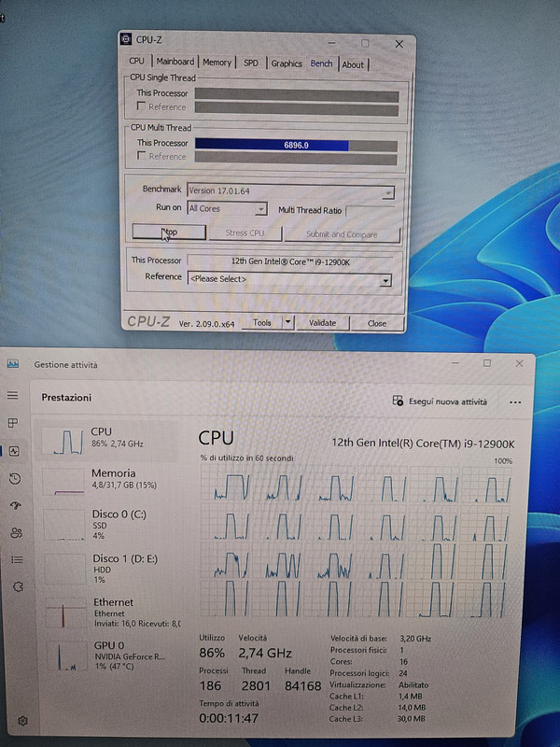The height and width of the screenshot is (747, 560).
Task: Open the Services icon in Task Manager sidebar
Action: [18, 587]
